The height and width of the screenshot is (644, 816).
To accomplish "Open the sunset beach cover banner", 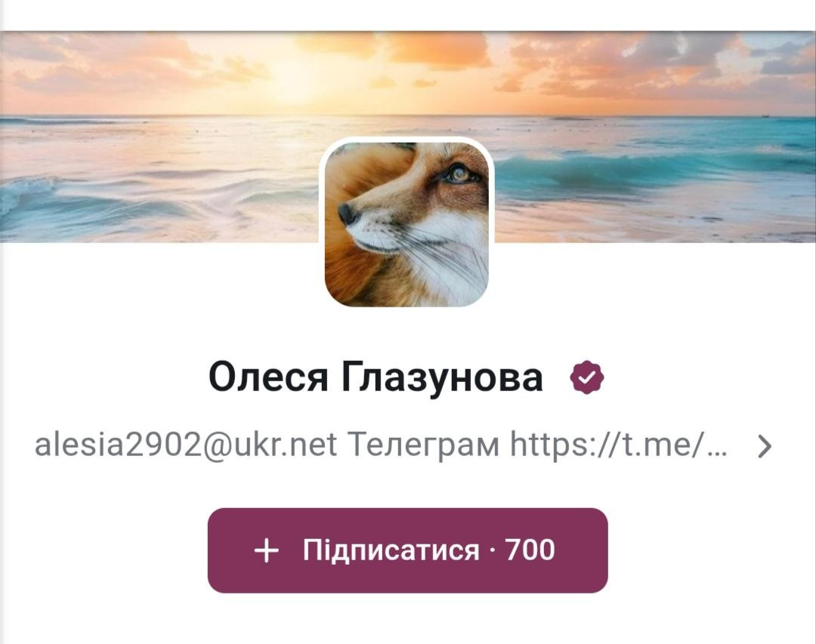I will tap(408, 137).
